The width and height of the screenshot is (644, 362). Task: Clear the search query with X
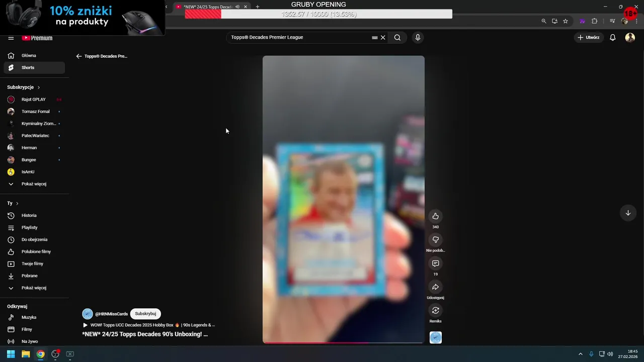click(383, 37)
